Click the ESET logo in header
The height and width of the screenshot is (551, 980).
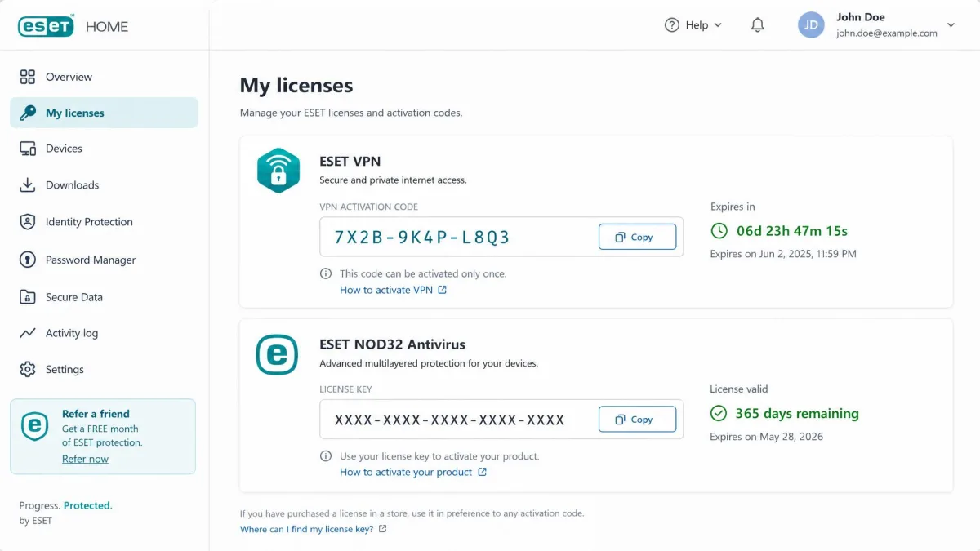pyautogui.click(x=47, y=26)
